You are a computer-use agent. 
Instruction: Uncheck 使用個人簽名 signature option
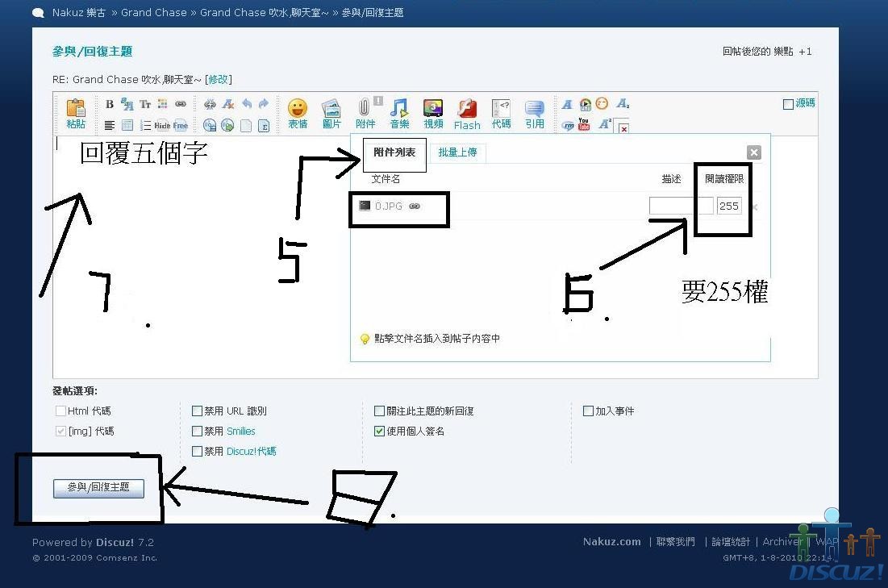click(x=380, y=432)
